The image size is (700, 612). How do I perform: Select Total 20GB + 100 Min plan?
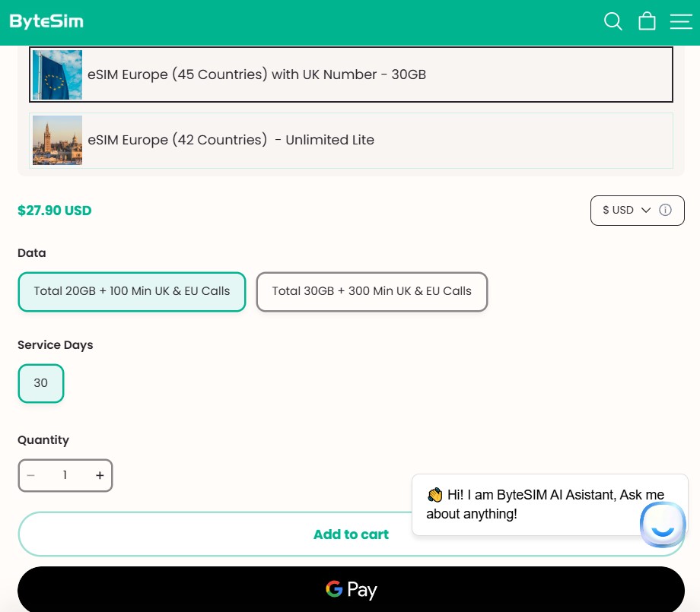132,291
